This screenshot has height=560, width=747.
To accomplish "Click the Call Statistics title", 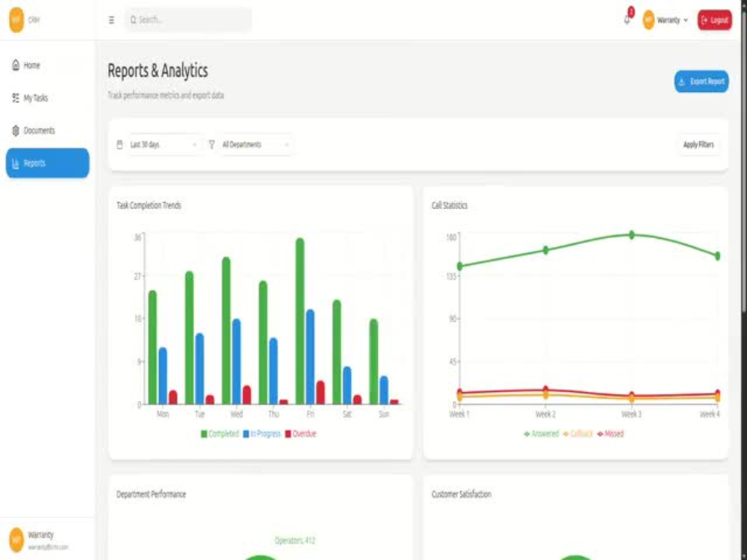I will click(449, 206).
